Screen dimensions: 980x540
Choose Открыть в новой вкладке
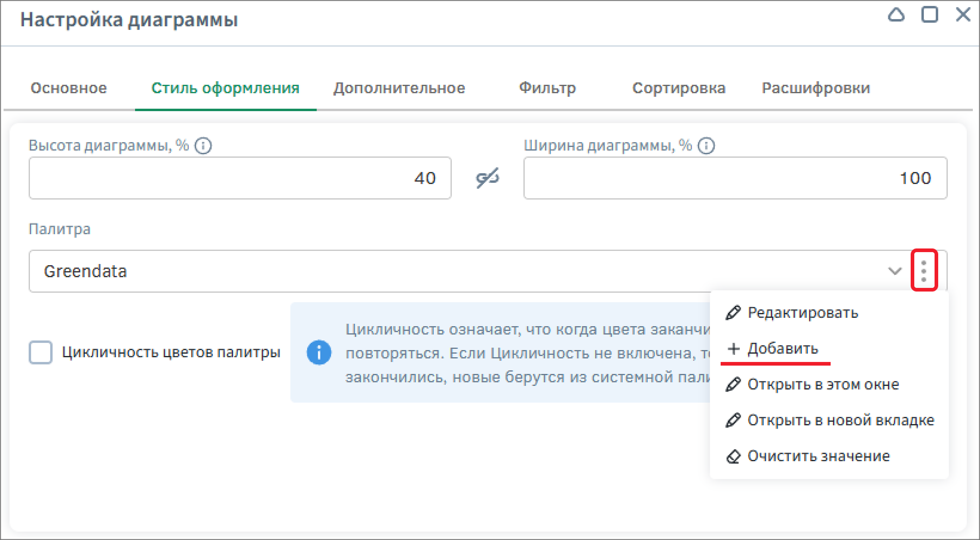tap(840, 421)
